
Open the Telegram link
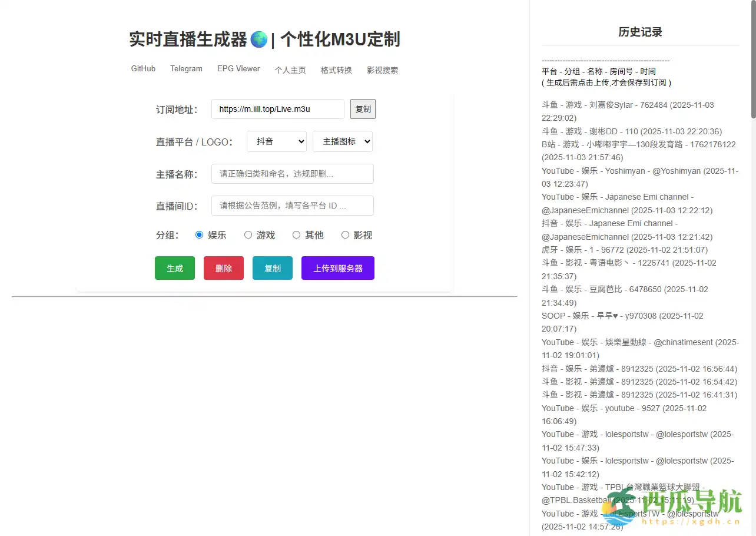pos(185,68)
